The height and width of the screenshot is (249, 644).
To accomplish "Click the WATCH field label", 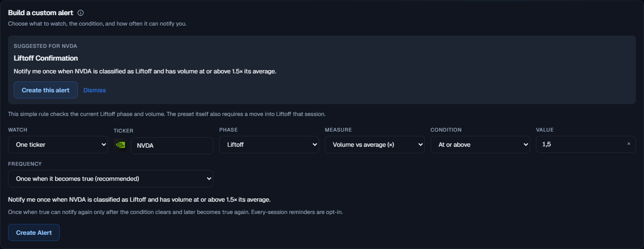I will point(18,130).
